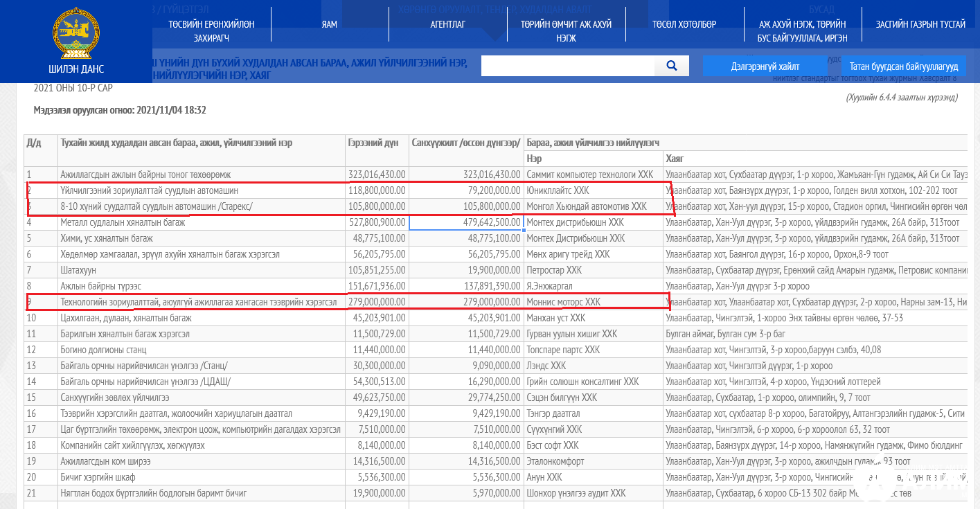Click Моннис моторс ХХК cell

point(593,302)
